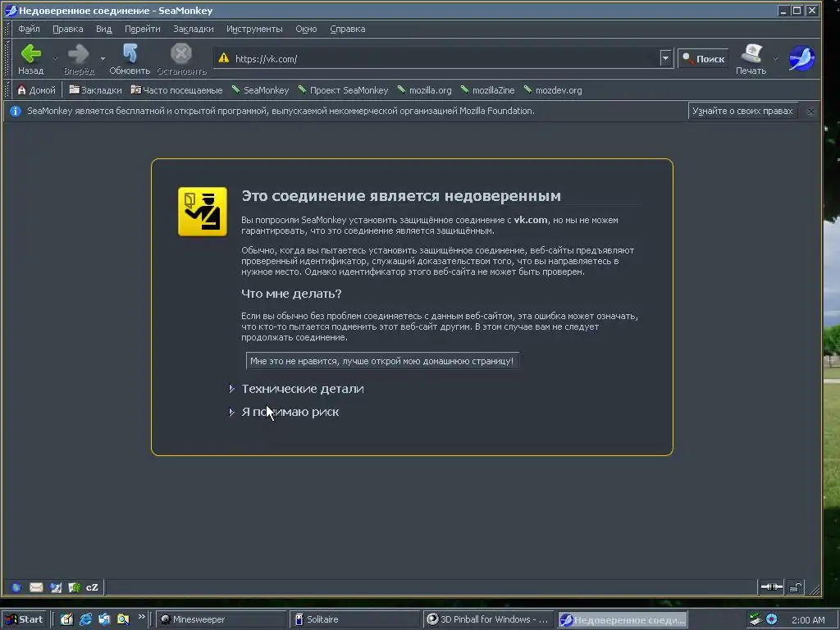Open the Вперёд history dropdown arrow

(x=103, y=58)
